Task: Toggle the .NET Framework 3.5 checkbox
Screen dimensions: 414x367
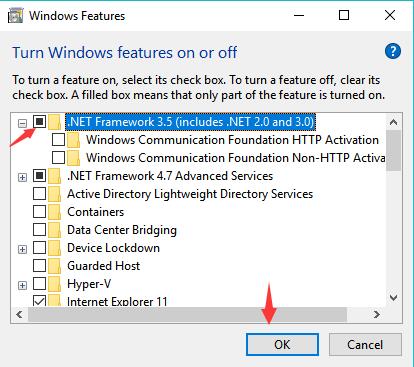Action: click(39, 122)
